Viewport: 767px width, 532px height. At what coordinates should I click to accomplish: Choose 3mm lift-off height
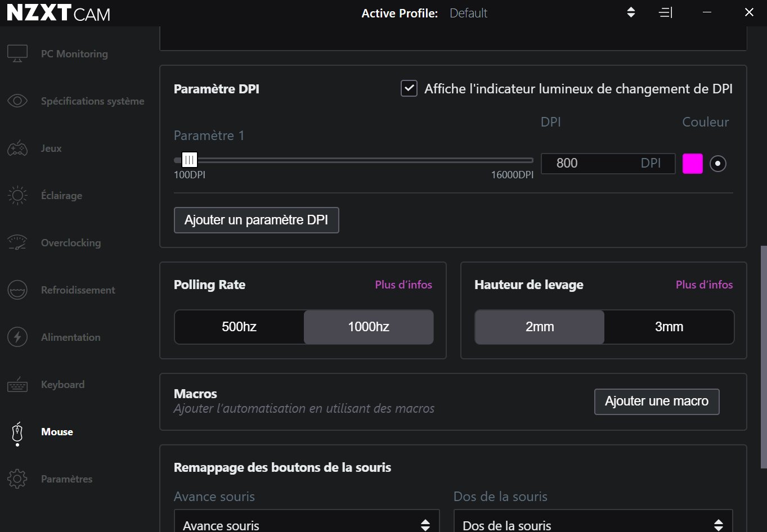pyautogui.click(x=669, y=327)
